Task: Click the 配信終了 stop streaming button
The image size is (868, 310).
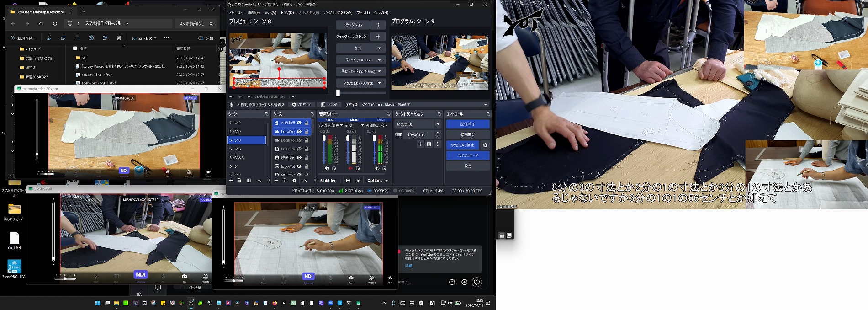Action: pyautogui.click(x=467, y=124)
